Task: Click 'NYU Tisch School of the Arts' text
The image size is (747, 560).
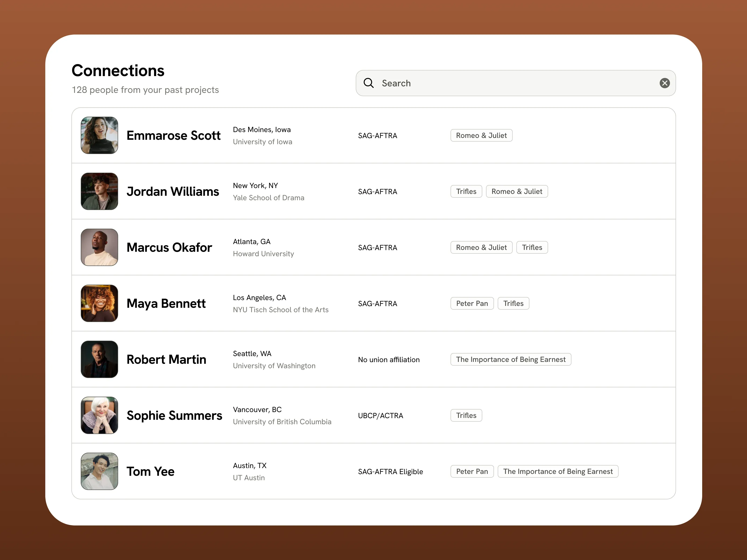Action: (x=281, y=310)
